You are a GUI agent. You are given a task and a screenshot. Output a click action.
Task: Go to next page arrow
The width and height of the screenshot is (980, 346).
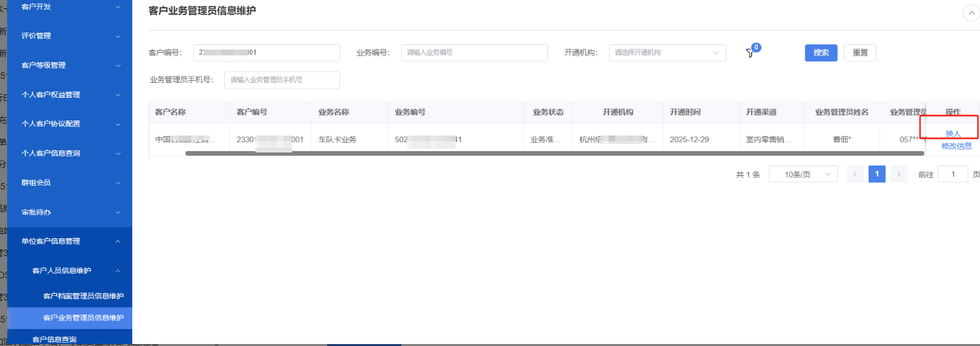[899, 174]
